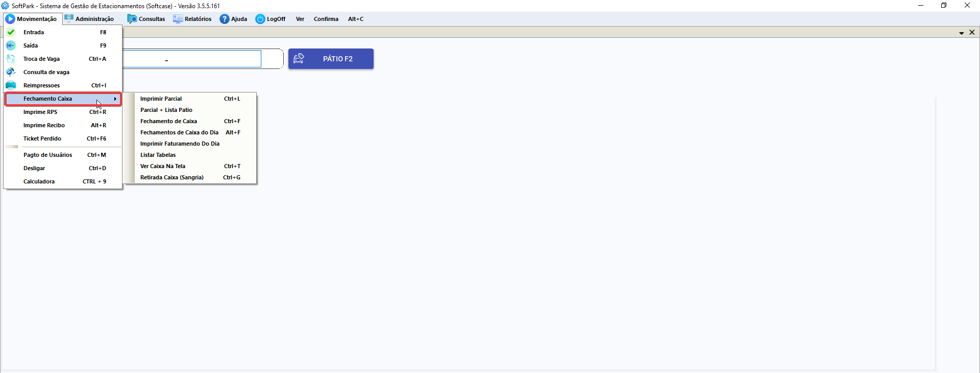Select Imprimir Faturamendo Do Dia

190,144
